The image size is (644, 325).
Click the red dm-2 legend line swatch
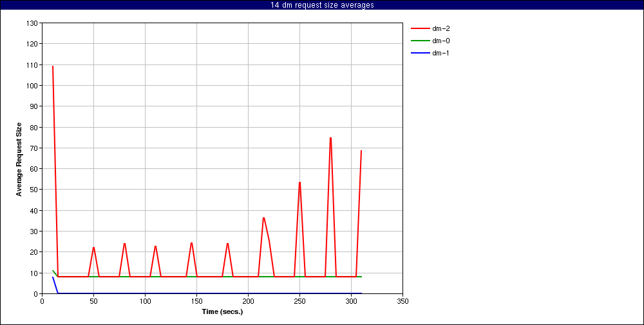pyautogui.click(x=420, y=28)
